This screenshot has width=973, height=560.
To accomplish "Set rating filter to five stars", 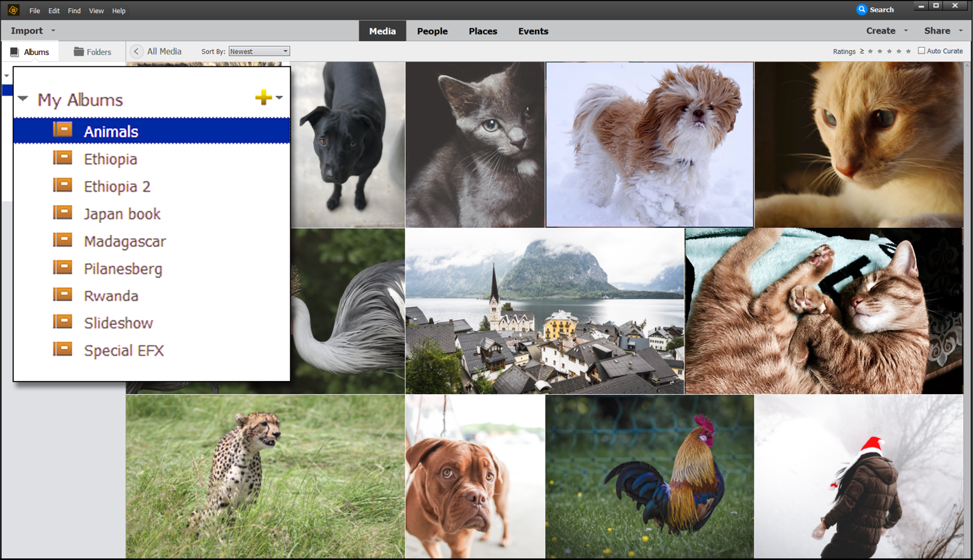I will [x=908, y=51].
